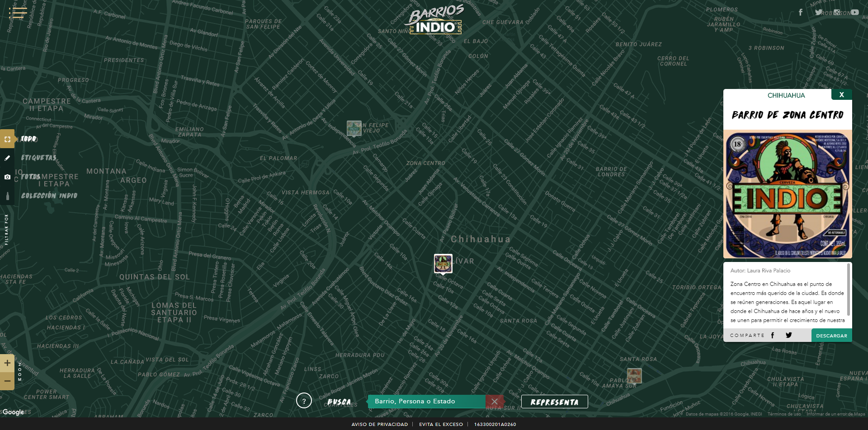Filter map by Etiquetas
This screenshot has height=430, width=868.
(39, 158)
